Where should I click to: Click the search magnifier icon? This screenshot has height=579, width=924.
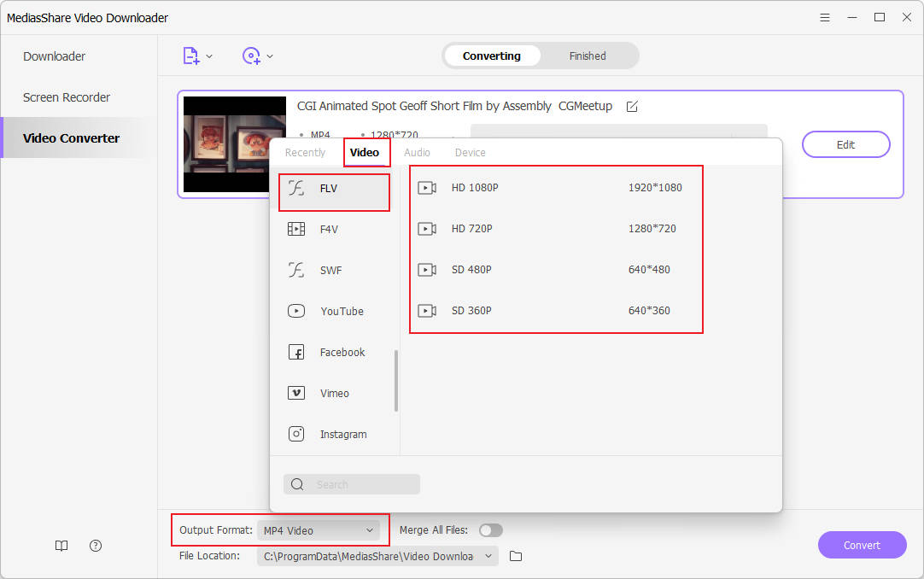coord(297,484)
